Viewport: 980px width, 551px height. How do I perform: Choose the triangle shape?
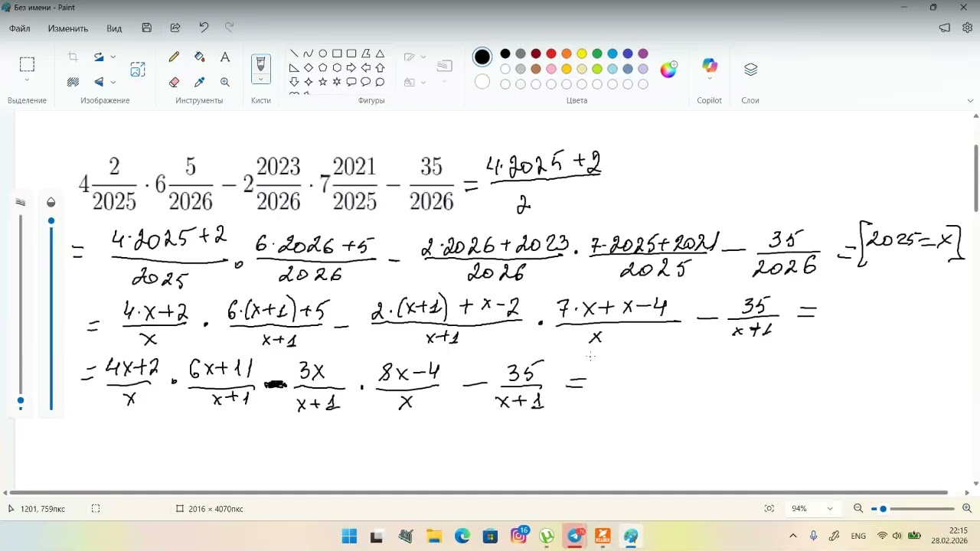380,54
